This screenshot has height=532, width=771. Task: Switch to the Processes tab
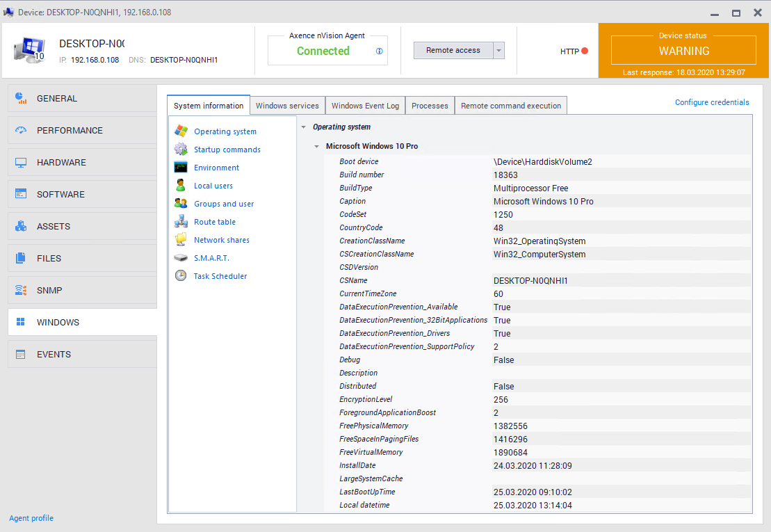[x=430, y=106]
